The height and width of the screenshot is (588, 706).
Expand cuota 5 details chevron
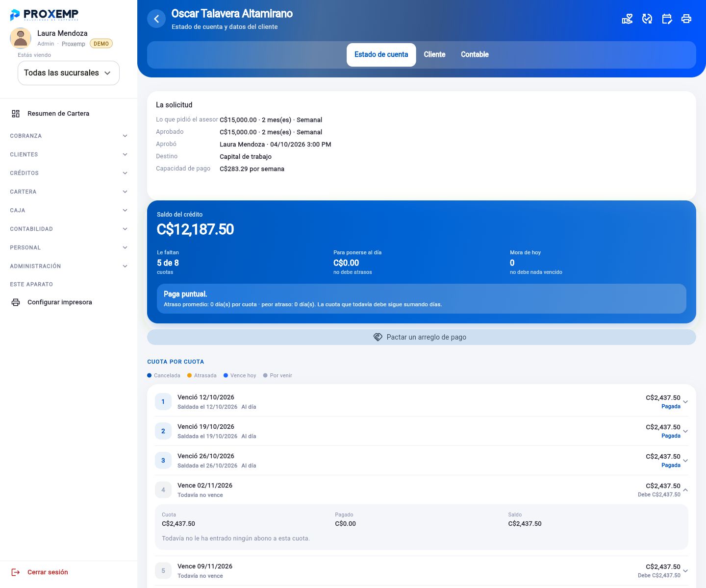coord(685,571)
